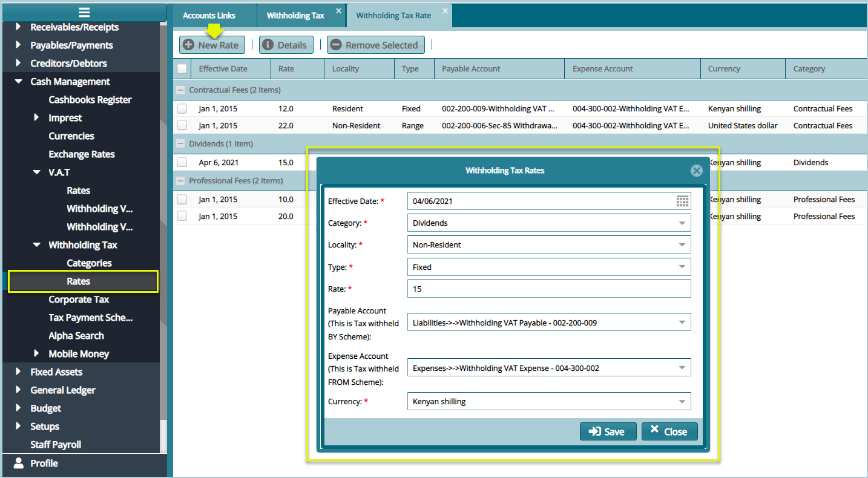Expand the General Ledger menu

18,390
